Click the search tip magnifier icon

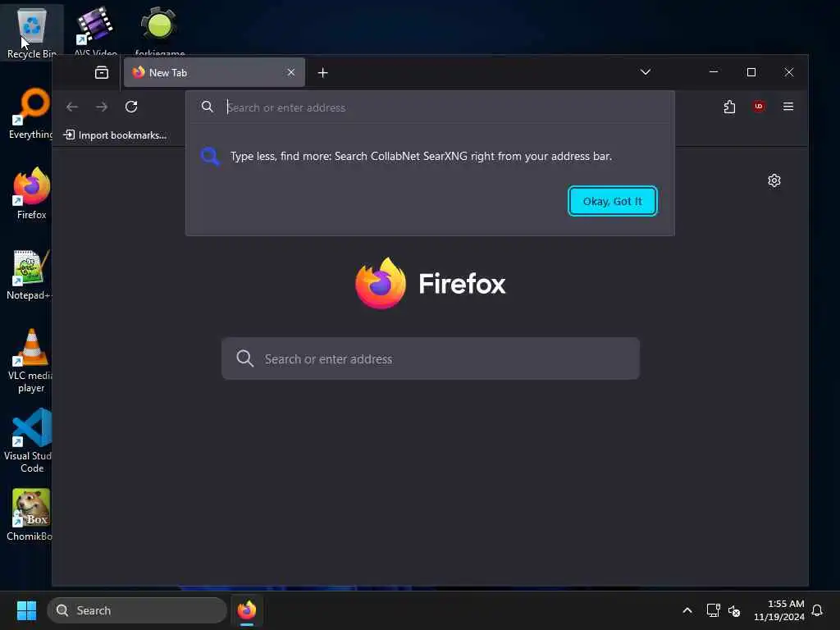(x=210, y=157)
